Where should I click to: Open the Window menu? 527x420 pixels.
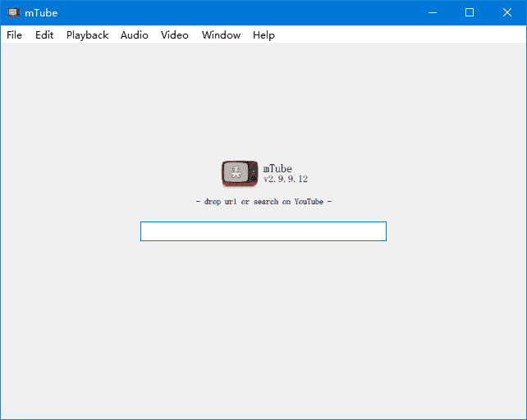(x=221, y=35)
